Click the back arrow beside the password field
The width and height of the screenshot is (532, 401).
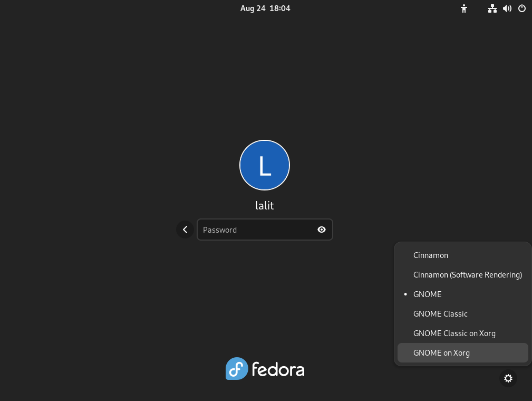coord(185,230)
